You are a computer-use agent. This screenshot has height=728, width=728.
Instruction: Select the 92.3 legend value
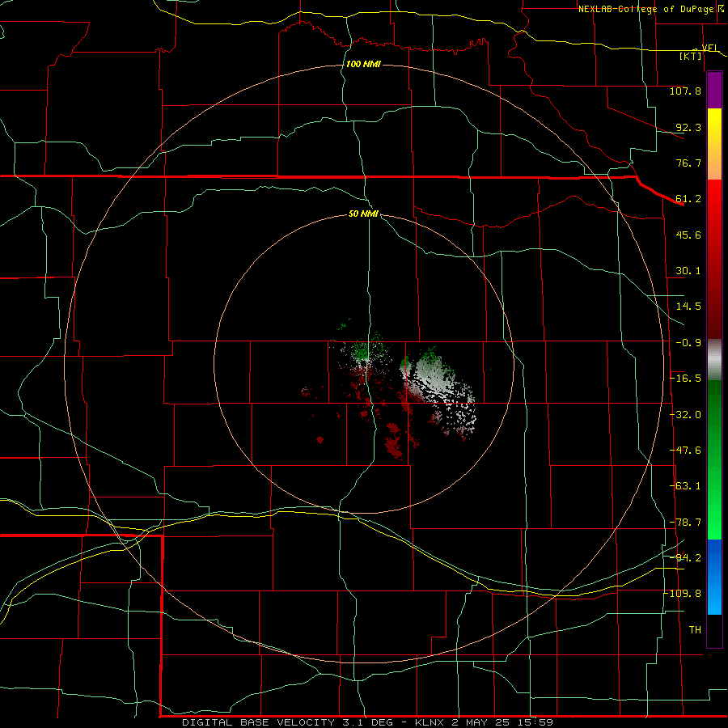(x=688, y=127)
